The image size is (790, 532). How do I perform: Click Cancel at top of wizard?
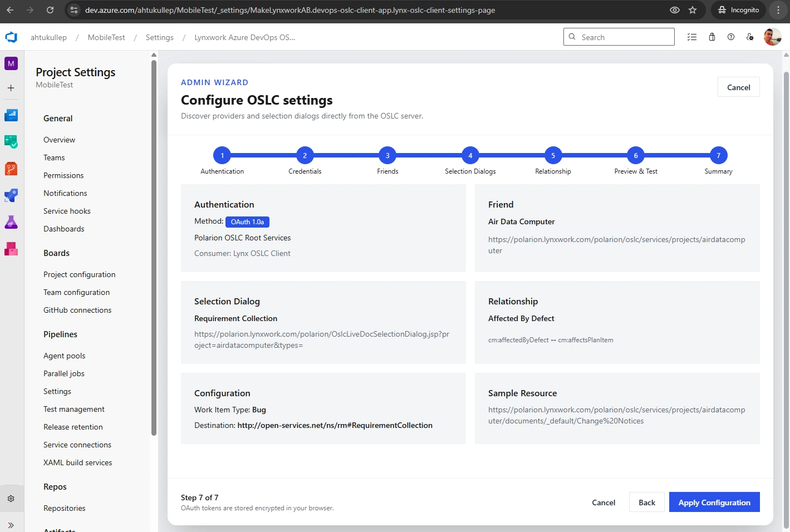pyautogui.click(x=739, y=87)
